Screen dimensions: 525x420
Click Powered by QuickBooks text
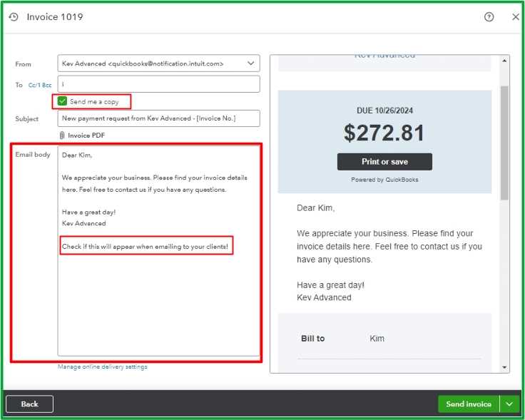pos(384,180)
